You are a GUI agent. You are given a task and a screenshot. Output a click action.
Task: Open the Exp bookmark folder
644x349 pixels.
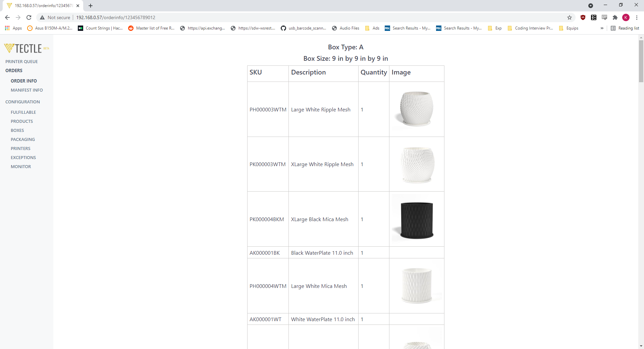click(x=495, y=28)
